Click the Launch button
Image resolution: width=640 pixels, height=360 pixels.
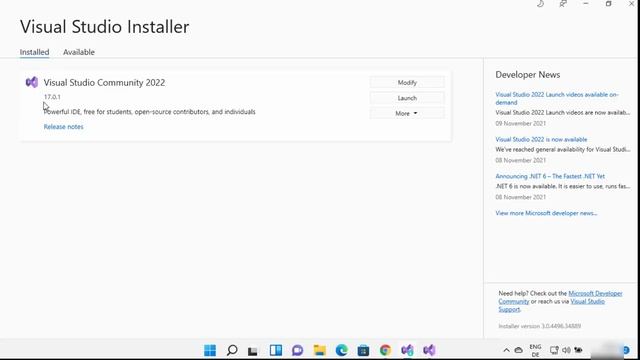click(x=407, y=98)
